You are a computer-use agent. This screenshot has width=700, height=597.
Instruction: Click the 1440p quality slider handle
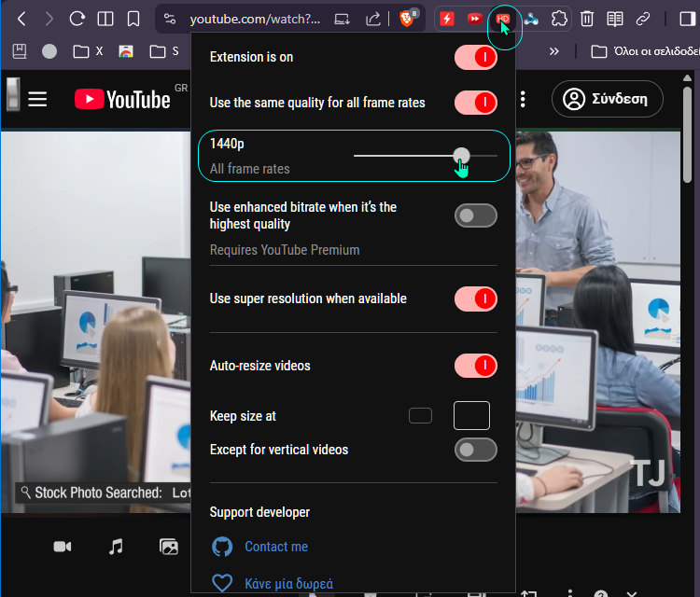[x=461, y=156]
